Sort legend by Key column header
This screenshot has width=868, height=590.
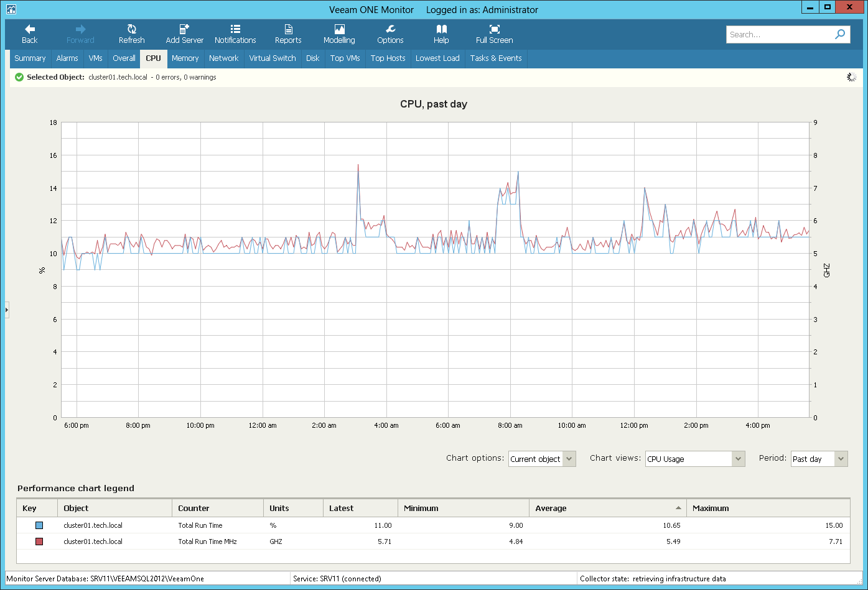37,508
